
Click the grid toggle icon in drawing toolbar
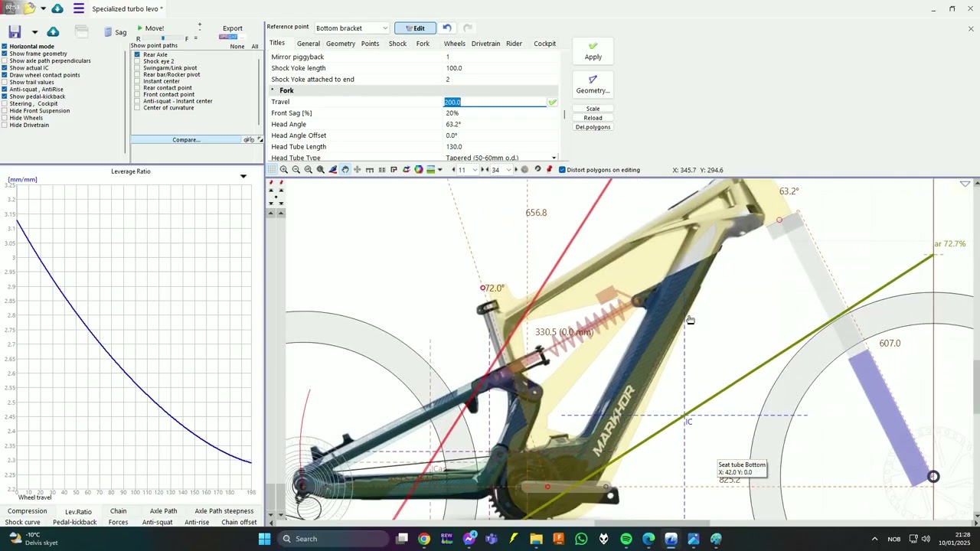272,170
